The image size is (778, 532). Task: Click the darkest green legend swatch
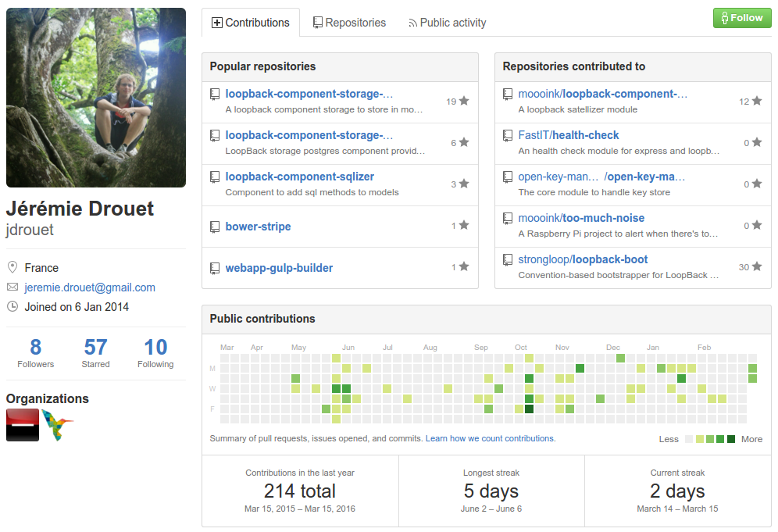pos(731,439)
